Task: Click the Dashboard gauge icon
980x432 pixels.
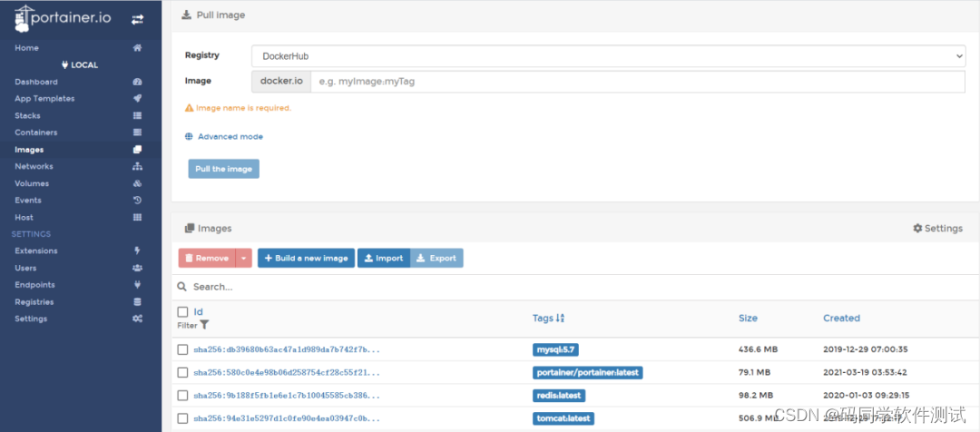Action: tap(138, 82)
